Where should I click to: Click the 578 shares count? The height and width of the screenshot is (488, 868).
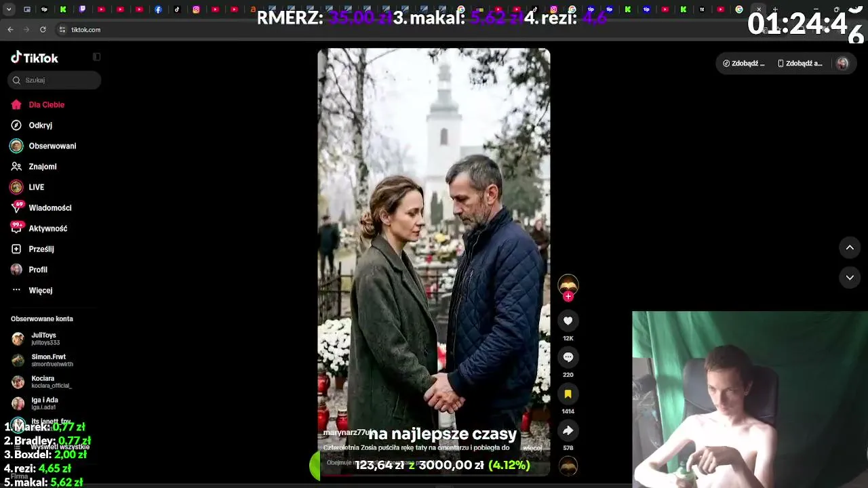pos(568,448)
